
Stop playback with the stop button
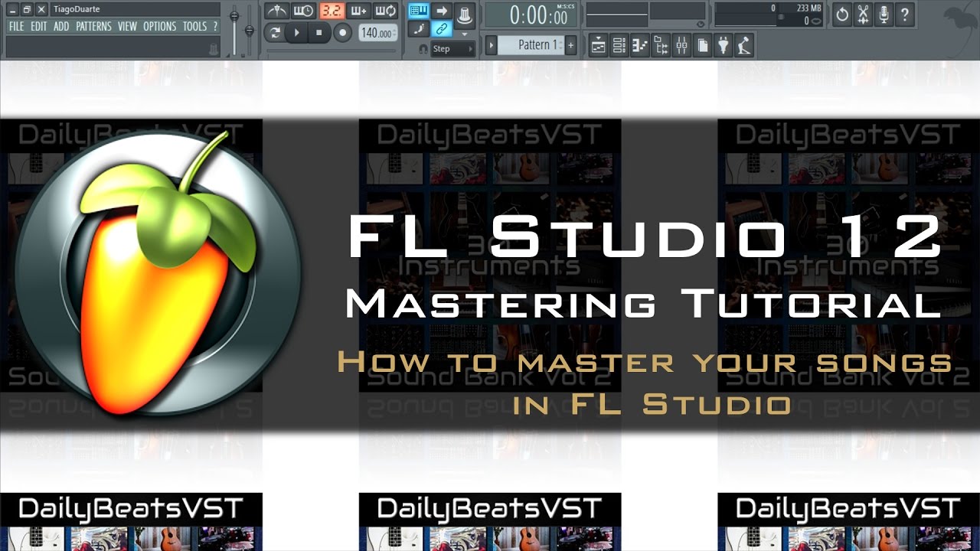pyautogui.click(x=319, y=33)
